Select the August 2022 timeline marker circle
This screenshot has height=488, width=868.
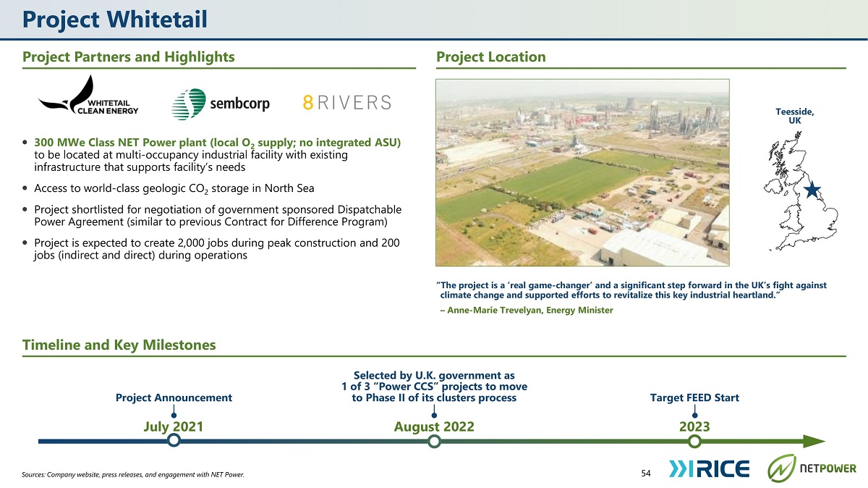(x=434, y=442)
